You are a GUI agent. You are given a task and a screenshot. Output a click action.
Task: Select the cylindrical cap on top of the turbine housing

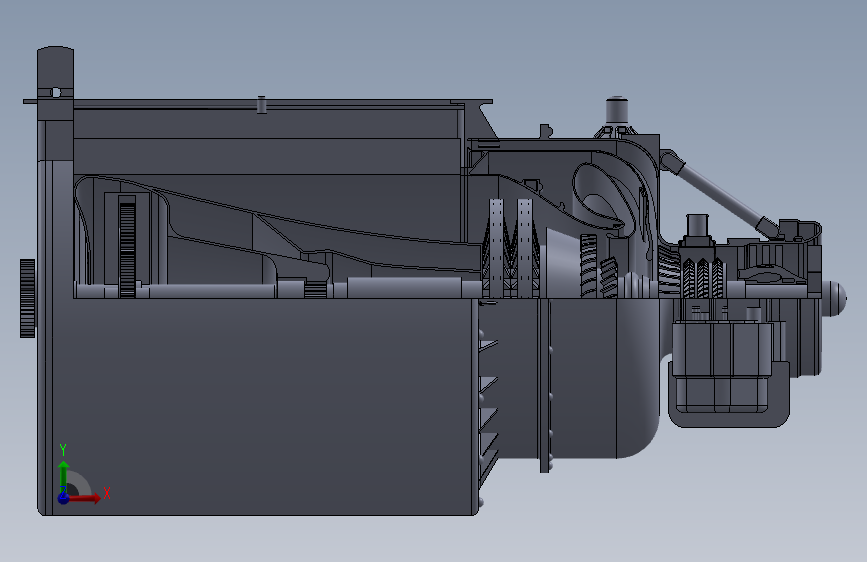[617, 111]
